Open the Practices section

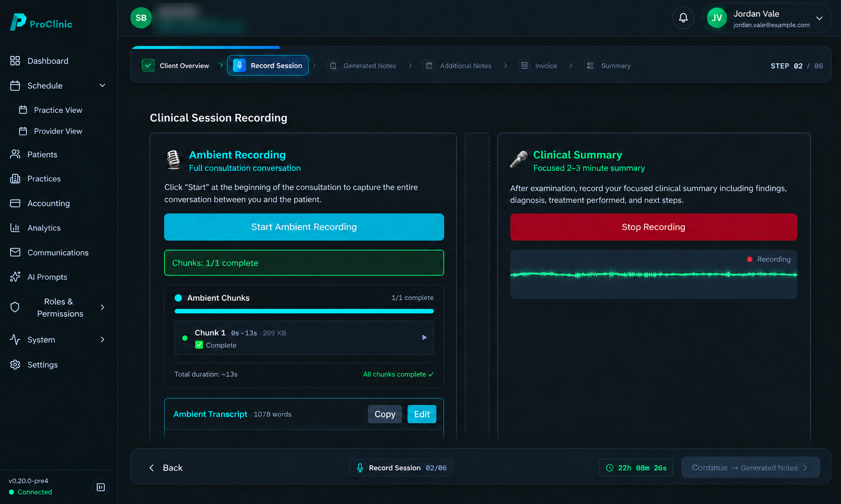click(x=44, y=179)
